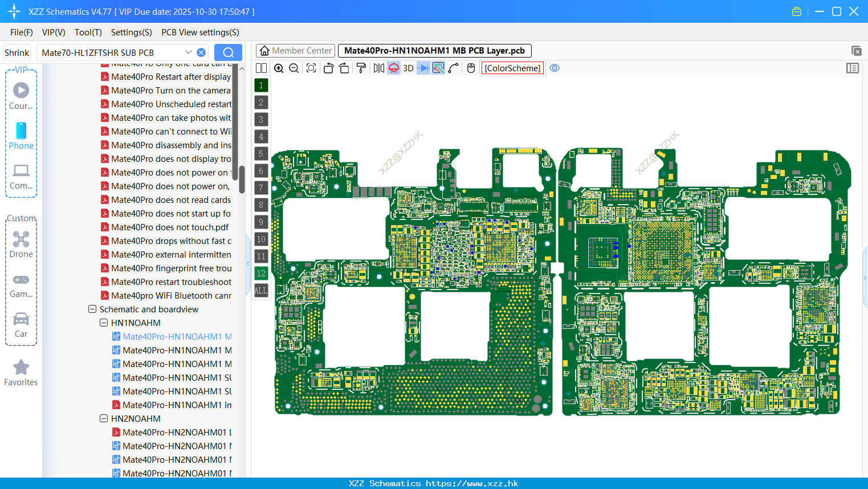Open the search history dropdown arrow
This screenshot has height=489, width=868.
click(x=189, y=52)
